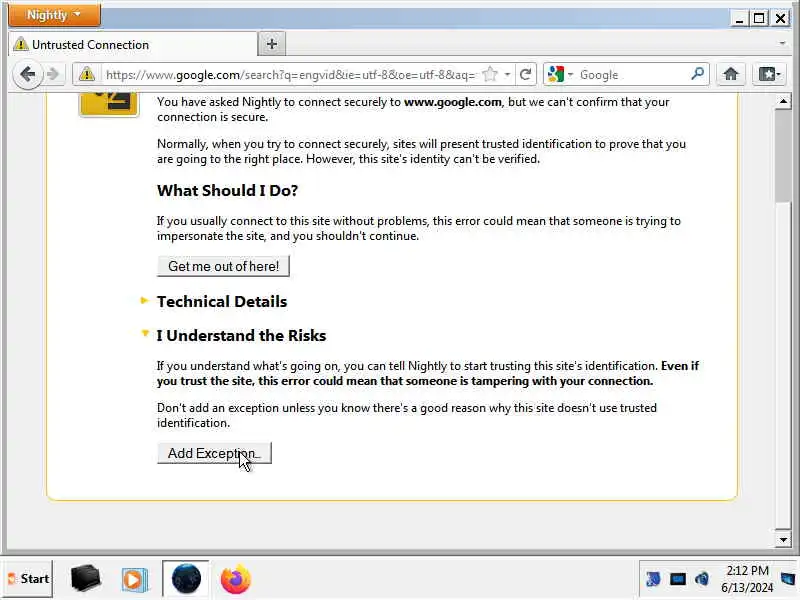Click the warning site identity icon in address bar
This screenshot has width=800, height=600.
pos(87,74)
